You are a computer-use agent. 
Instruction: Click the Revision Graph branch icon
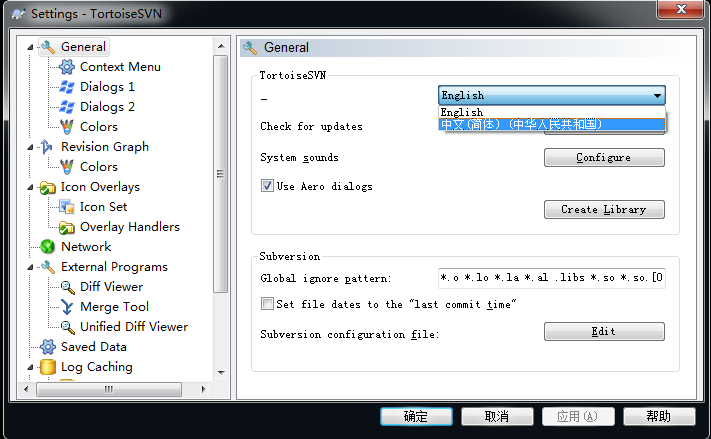coord(47,146)
